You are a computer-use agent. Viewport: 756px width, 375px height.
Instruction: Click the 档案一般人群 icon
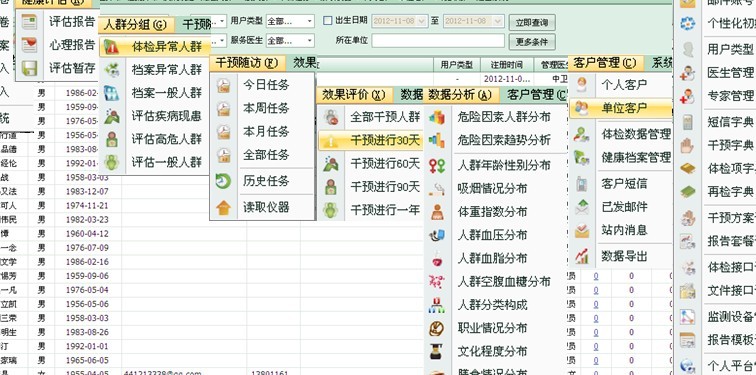111,93
